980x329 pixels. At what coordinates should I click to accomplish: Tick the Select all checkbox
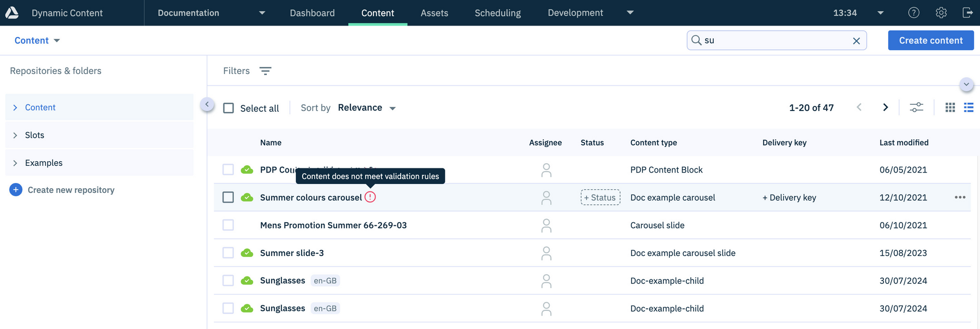tap(228, 108)
